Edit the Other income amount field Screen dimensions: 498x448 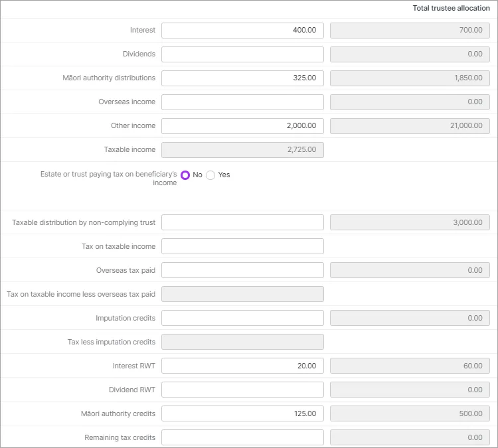[x=242, y=126]
